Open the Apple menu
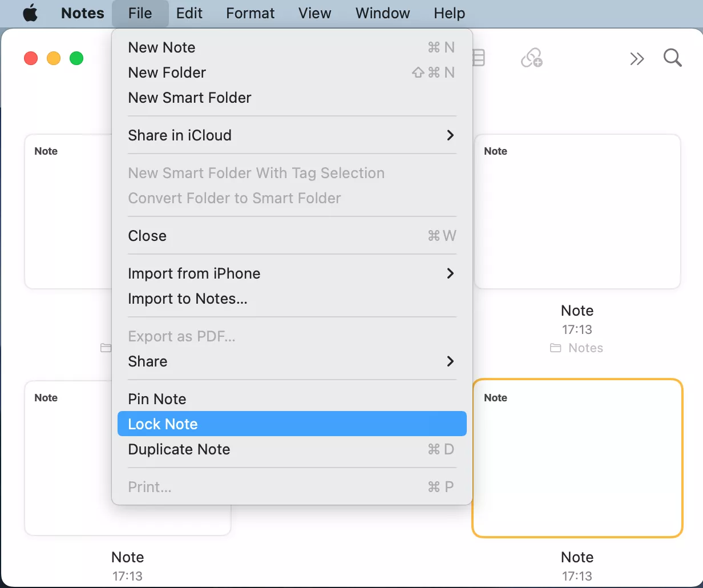This screenshot has height=588, width=703. point(30,13)
